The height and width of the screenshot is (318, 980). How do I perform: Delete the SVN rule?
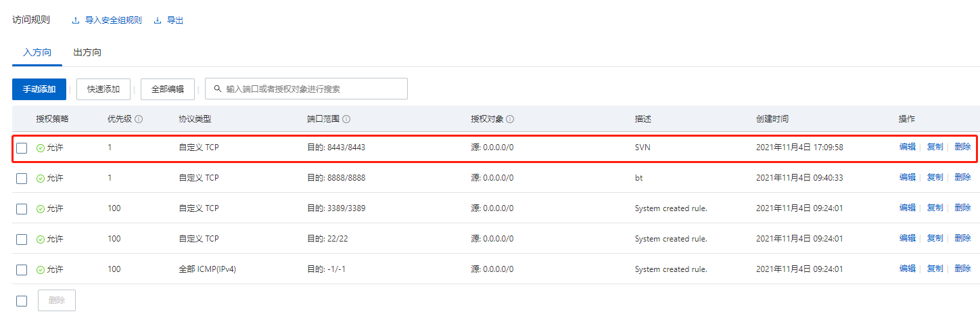(962, 147)
